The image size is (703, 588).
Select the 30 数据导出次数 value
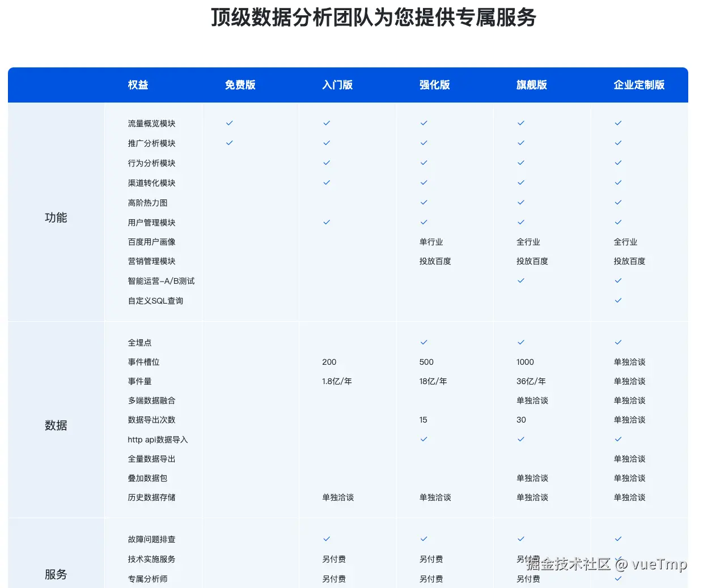pyautogui.click(x=521, y=420)
